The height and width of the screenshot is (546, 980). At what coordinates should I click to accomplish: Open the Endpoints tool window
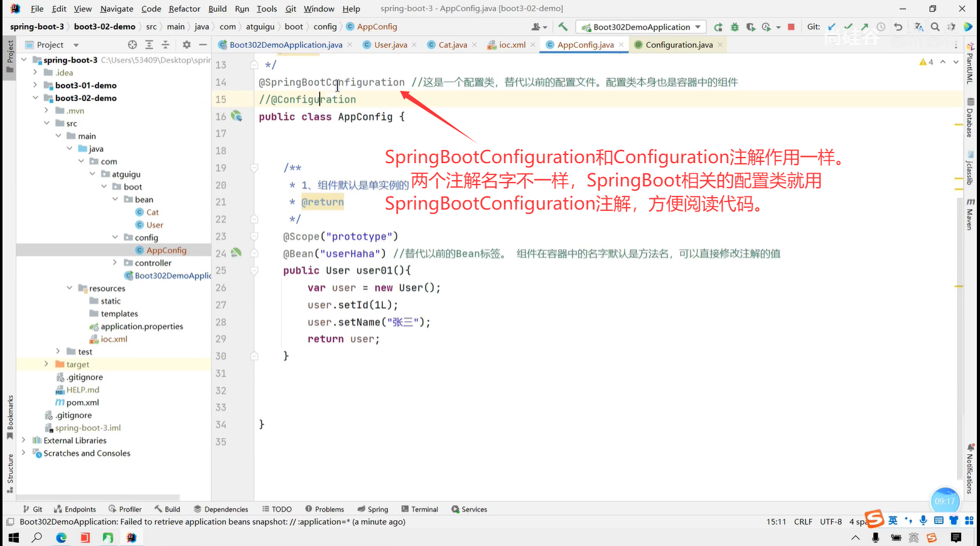coord(75,509)
